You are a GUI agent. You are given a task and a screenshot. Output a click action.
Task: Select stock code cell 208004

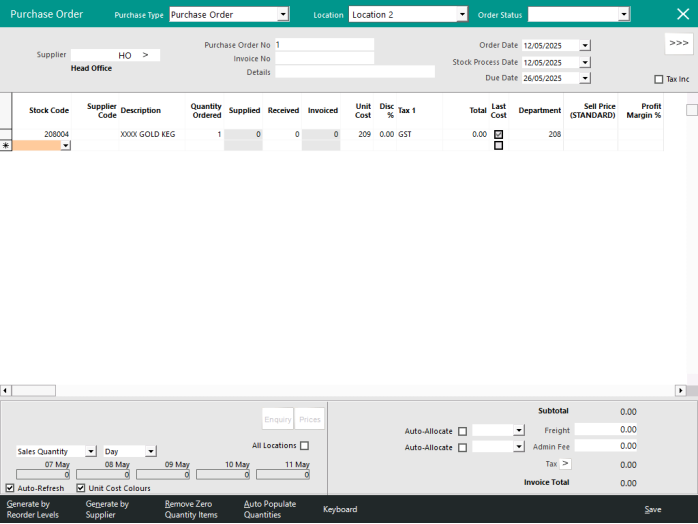pyautogui.click(x=42, y=134)
